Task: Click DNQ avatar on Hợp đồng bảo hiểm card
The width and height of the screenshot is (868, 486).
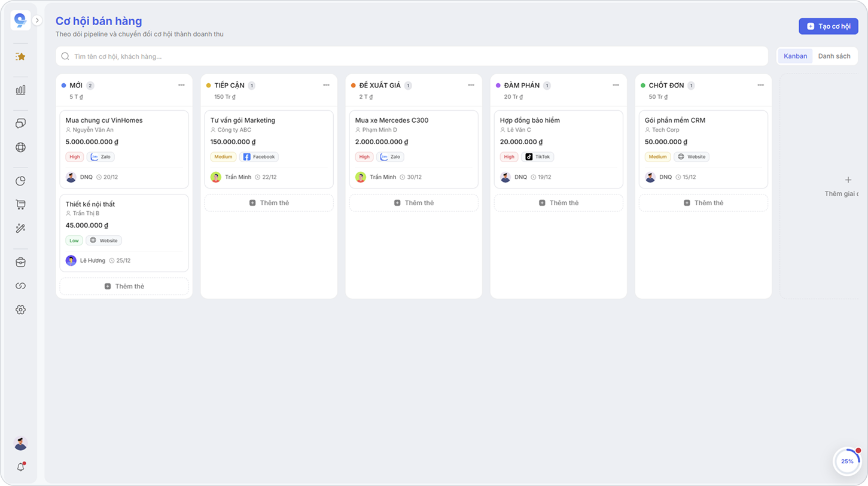Action: click(x=505, y=177)
